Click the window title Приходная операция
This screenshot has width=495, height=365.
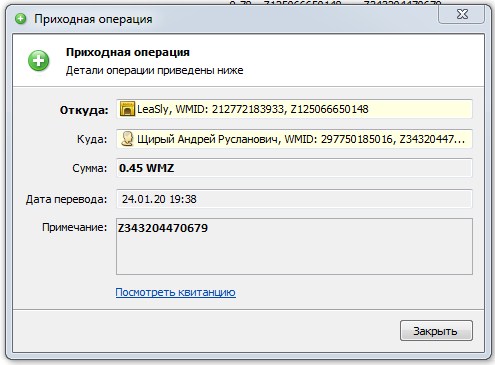point(93,19)
